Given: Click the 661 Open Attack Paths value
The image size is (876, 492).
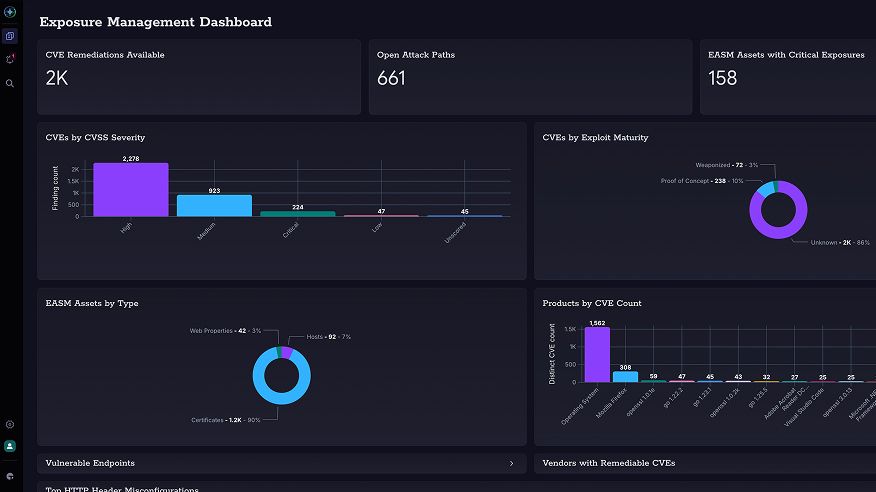Looking at the screenshot, I should pos(391,78).
